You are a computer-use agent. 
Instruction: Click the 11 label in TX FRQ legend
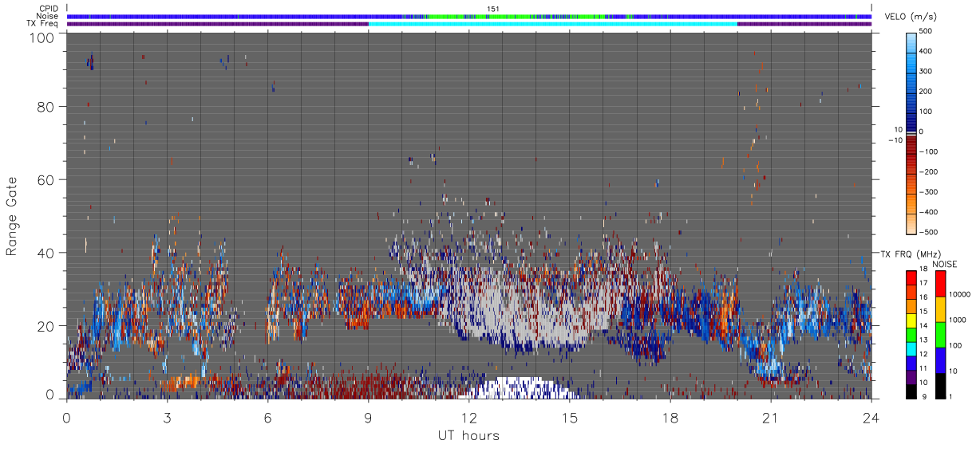pos(923,368)
